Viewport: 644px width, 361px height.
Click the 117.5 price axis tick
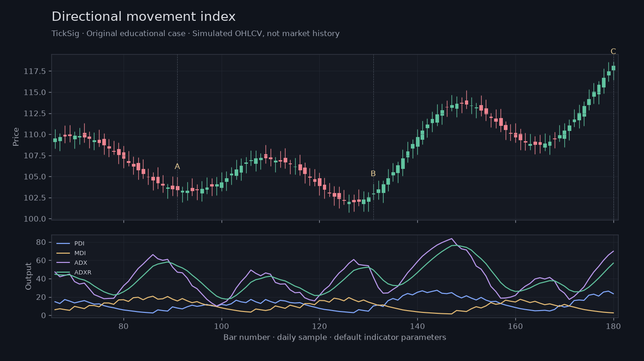[34, 71]
